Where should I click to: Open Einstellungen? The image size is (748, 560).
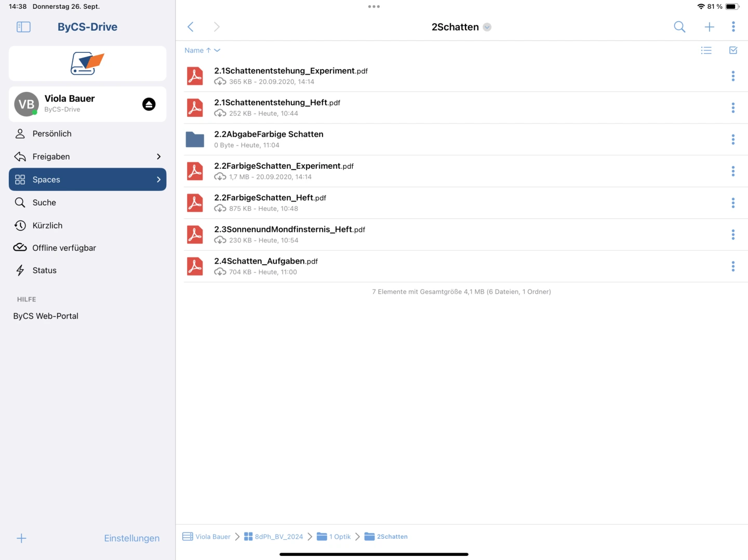click(131, 538)
